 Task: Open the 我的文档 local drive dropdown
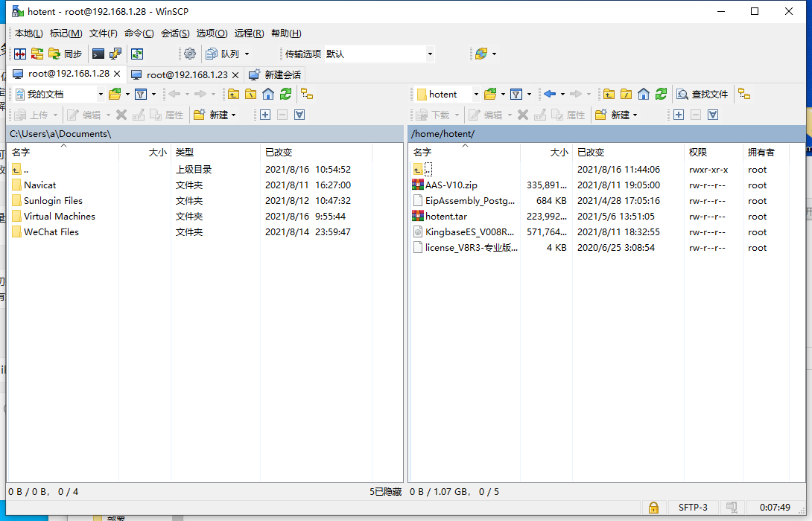101,95
